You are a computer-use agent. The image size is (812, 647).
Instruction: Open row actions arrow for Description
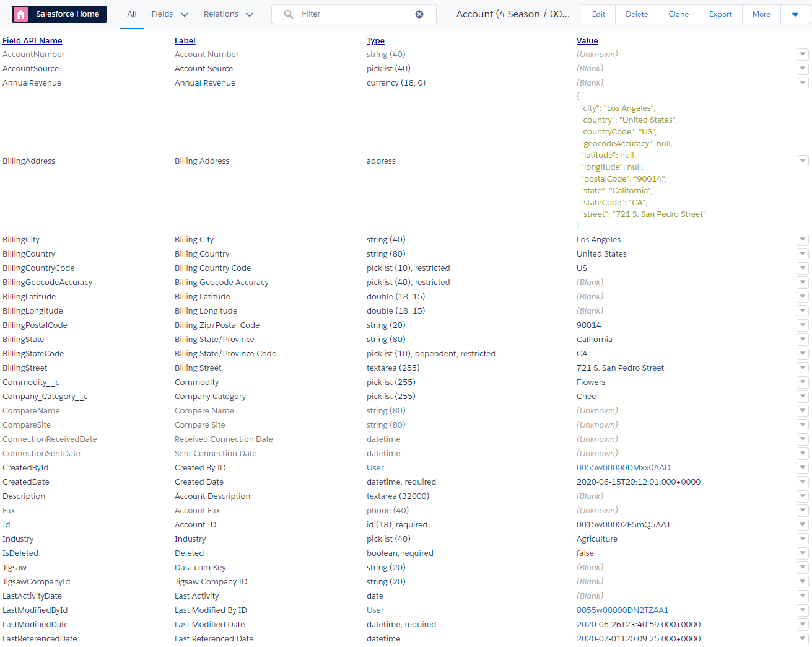click(803, 496)
